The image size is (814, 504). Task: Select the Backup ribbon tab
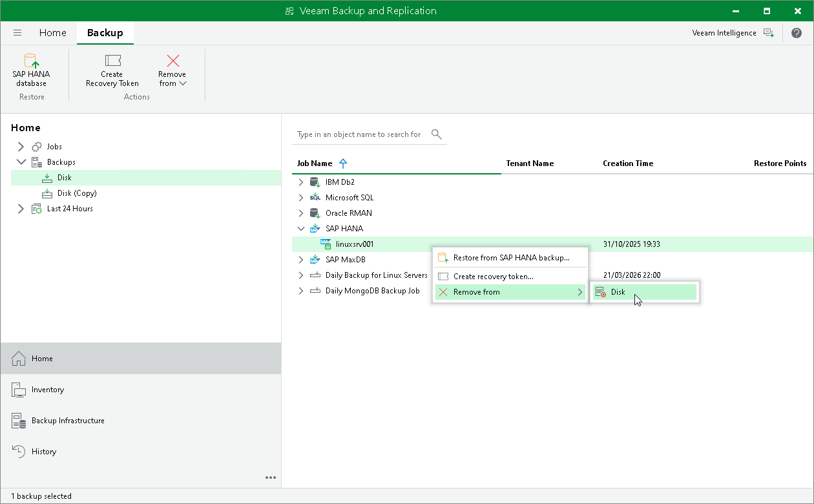pyautogui.click(x=105, y=33)
